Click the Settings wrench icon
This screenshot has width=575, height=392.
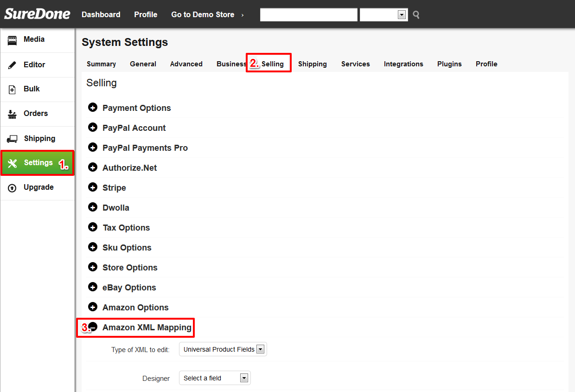(13, 163)
